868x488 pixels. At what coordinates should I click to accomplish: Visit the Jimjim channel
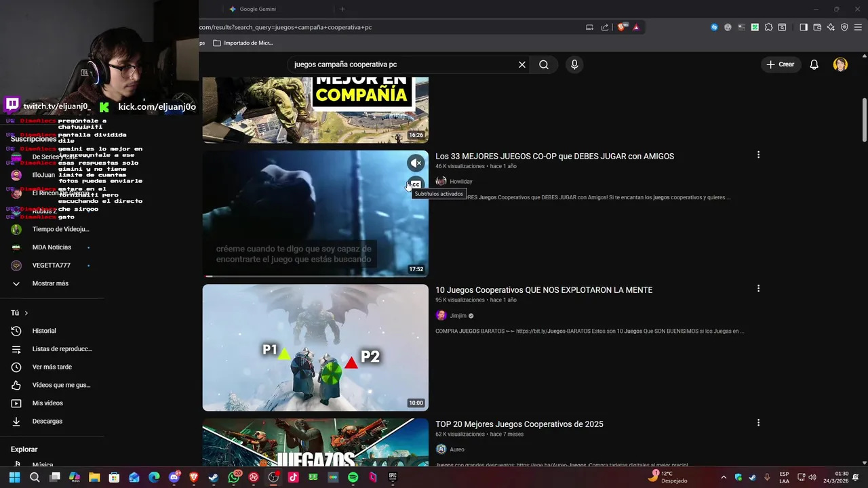click(458, 316)
